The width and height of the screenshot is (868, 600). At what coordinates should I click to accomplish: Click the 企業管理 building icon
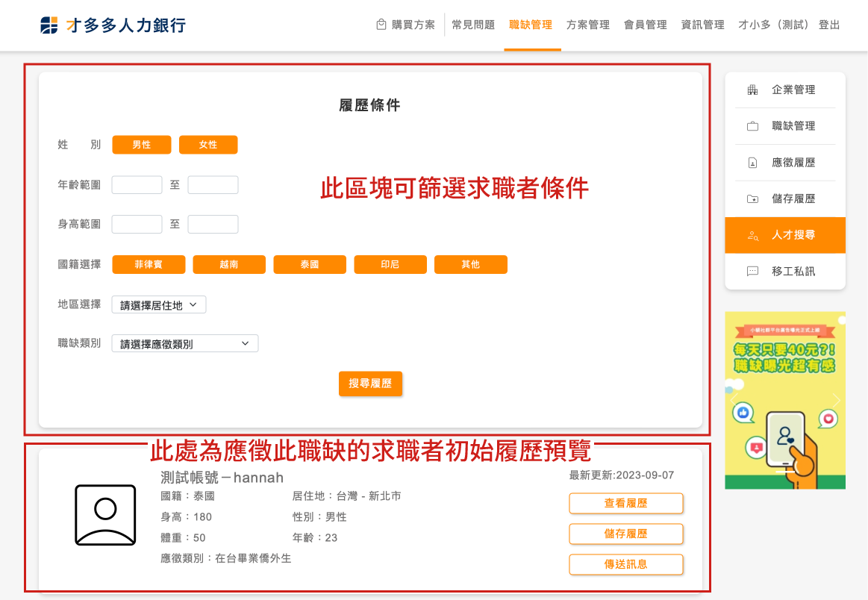point(752,90)
